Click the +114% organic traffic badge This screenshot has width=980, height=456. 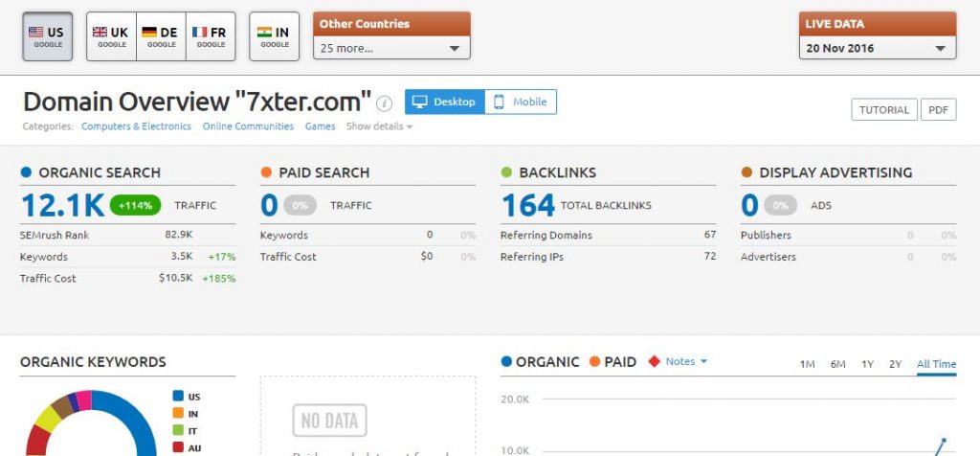tap(135, 205)
